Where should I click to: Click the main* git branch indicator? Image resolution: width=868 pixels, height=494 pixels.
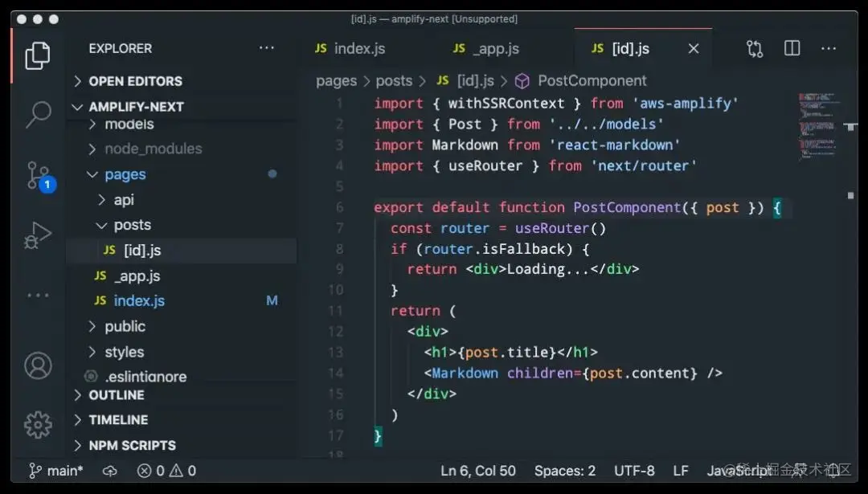pyautogui.click(x=56, y=471)
